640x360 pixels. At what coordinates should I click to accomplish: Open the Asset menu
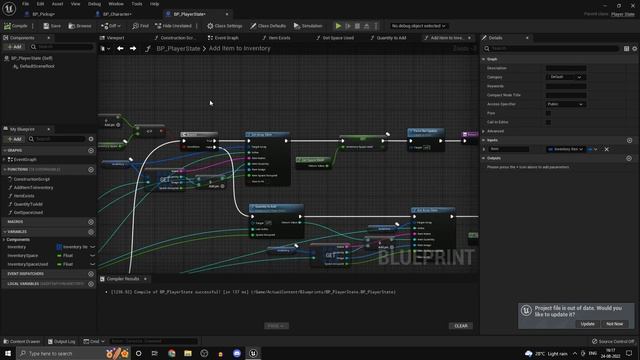pyautogui.click(x=57, y=4)
